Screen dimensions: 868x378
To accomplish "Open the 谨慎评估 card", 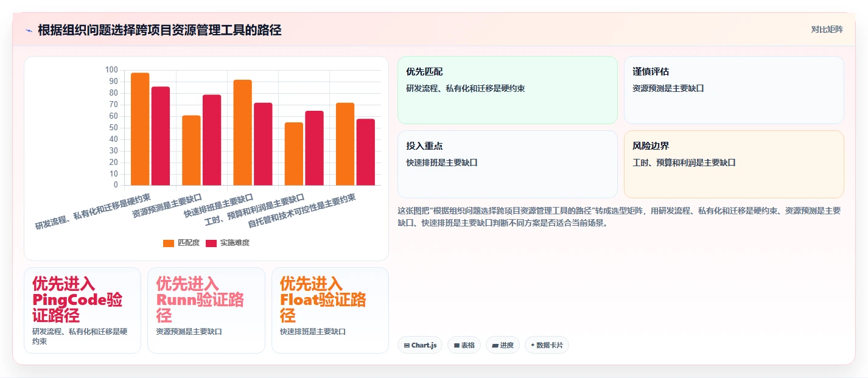I will point(734,90).
